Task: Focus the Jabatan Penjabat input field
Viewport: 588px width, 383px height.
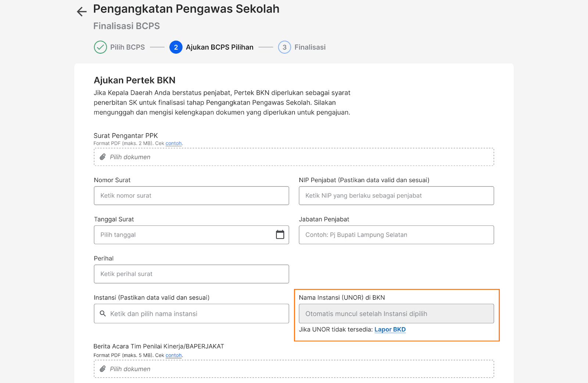Action: click(x=396, y=235)
